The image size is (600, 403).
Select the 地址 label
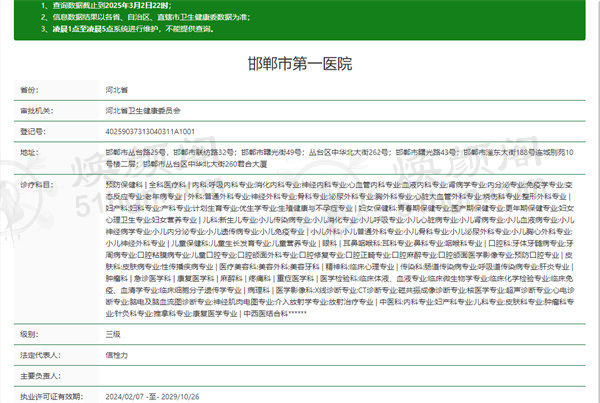[29, 152]
